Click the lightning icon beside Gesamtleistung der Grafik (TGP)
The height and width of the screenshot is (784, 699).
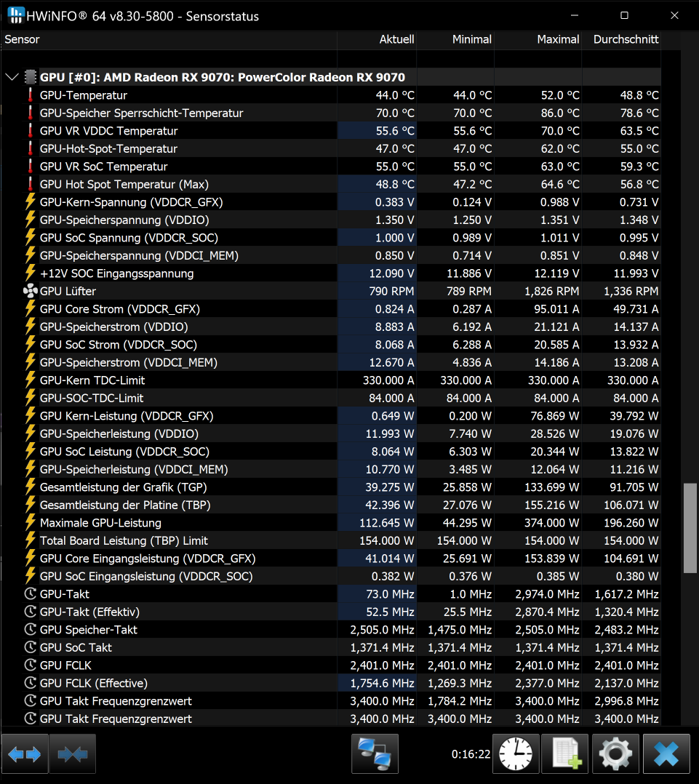(30, 487)
